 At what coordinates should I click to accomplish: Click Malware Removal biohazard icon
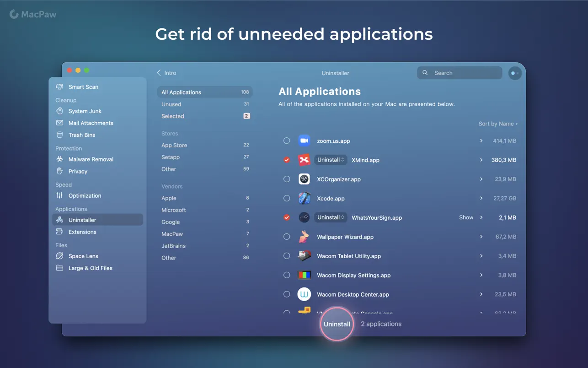tap(59, 159)
